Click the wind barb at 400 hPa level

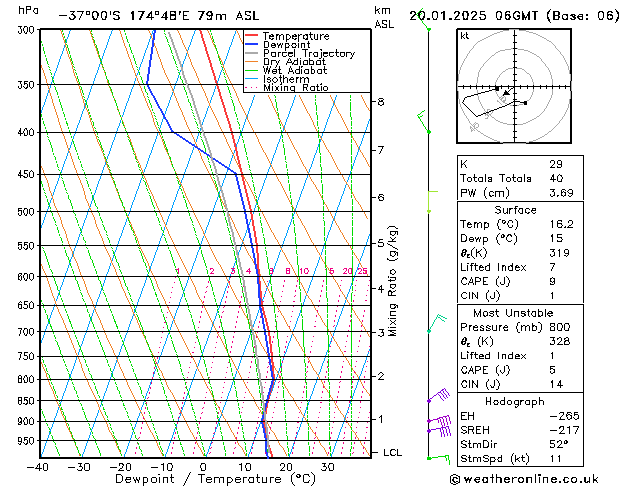click(x=424, y=122)
